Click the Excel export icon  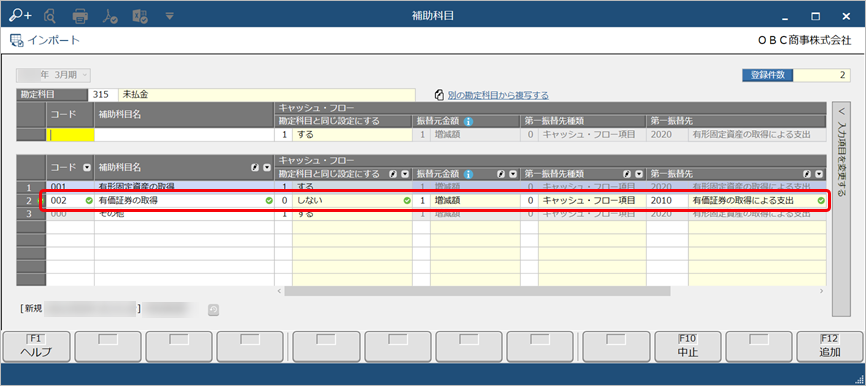point(140,17)
